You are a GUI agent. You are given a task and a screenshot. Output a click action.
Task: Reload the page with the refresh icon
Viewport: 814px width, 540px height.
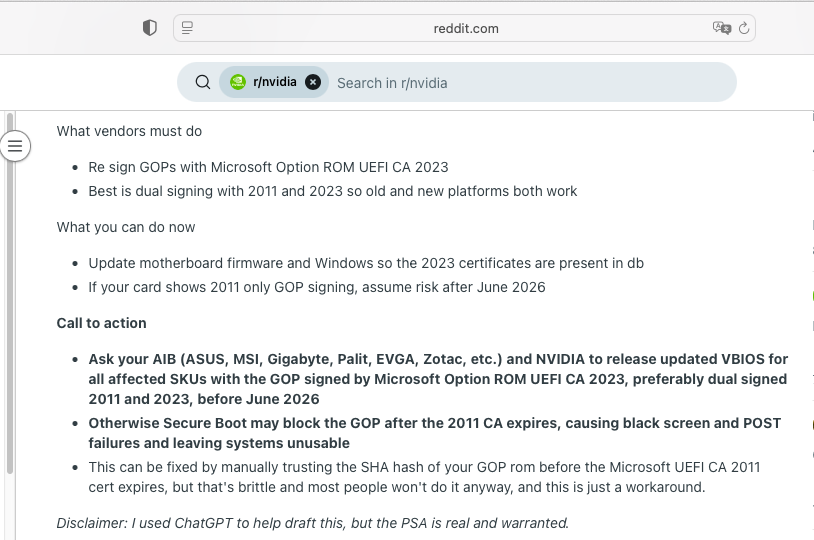744,28
